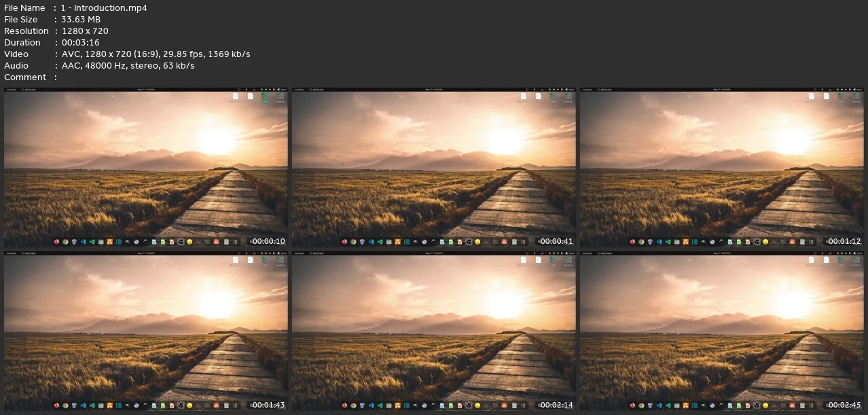Image resolution: width=868 pixels, height=415 pixels.
Task: Click Activities in the first frame's top bar
Action: 10,90
